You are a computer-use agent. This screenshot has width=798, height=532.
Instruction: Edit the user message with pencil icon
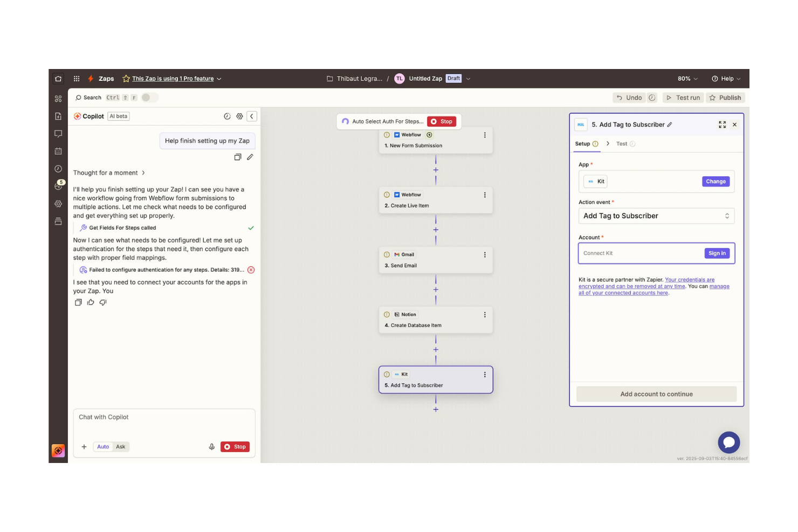point(250,157)
